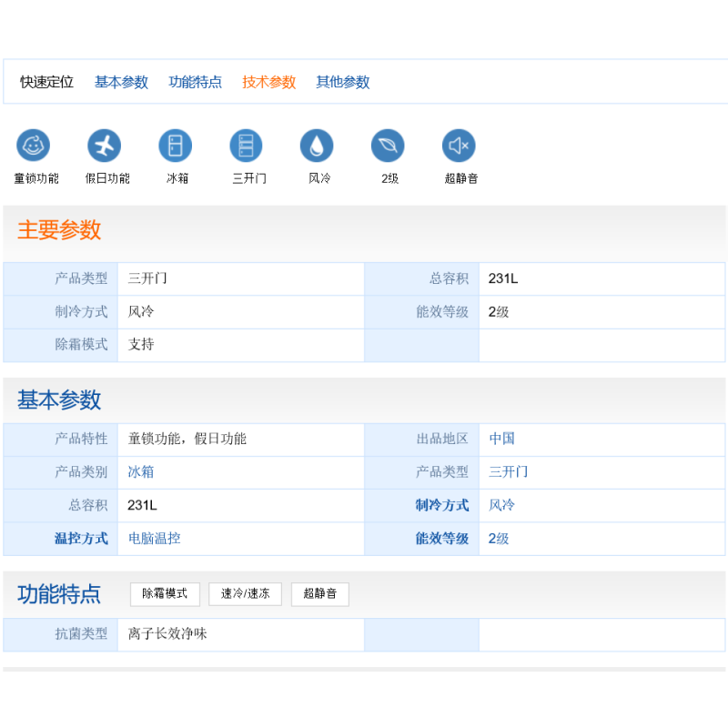Select the 风冷 water drop icon
728x728 pixels.
pos(317,146)
